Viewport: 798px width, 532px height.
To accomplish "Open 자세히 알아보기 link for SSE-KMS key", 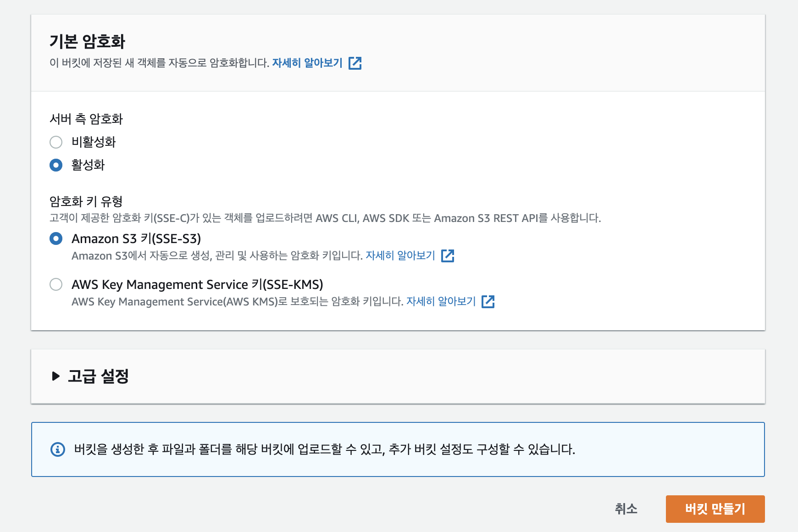I will (x=441, y=301).
